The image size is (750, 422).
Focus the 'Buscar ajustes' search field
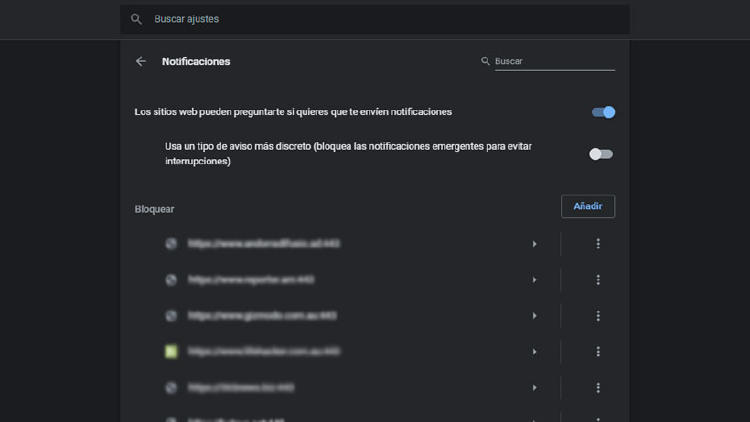(380, 19)
